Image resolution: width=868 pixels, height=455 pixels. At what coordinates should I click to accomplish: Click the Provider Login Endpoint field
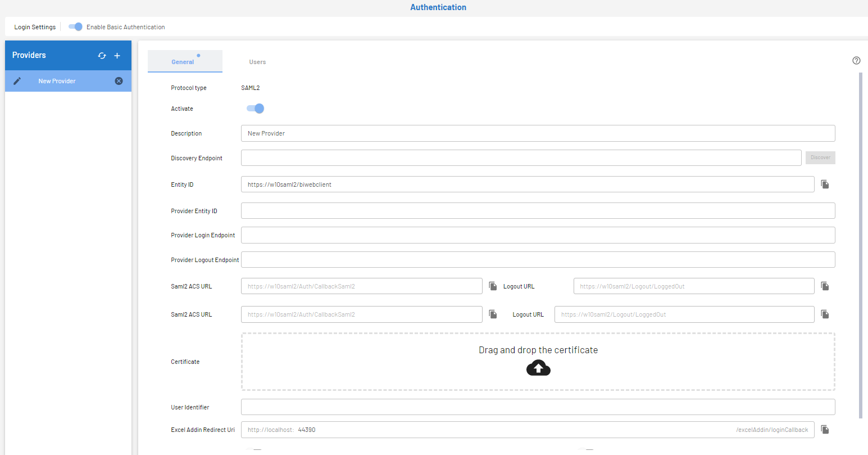pyautogui.click(x=538, y=235)
